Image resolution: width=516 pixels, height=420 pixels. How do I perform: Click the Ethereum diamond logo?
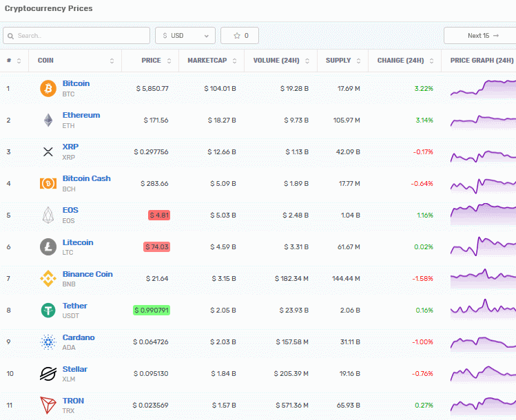click(x=48, y=120)
